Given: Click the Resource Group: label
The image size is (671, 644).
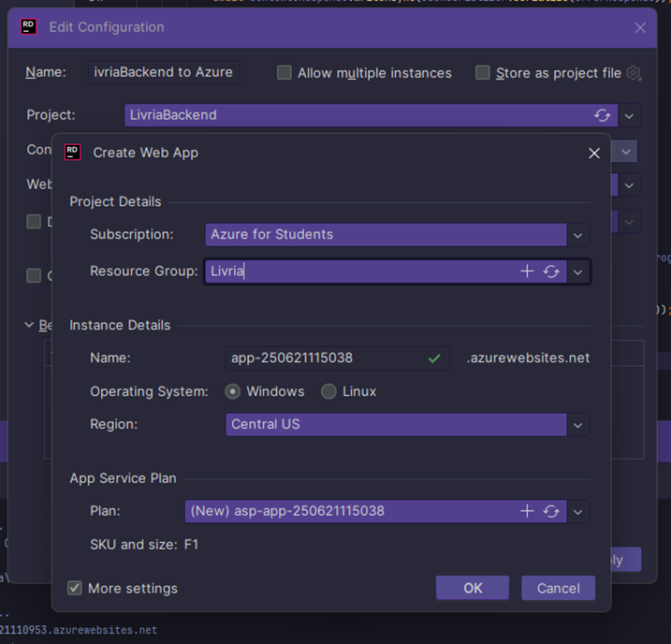Looking at the screenshot, I should click(144, 271).
